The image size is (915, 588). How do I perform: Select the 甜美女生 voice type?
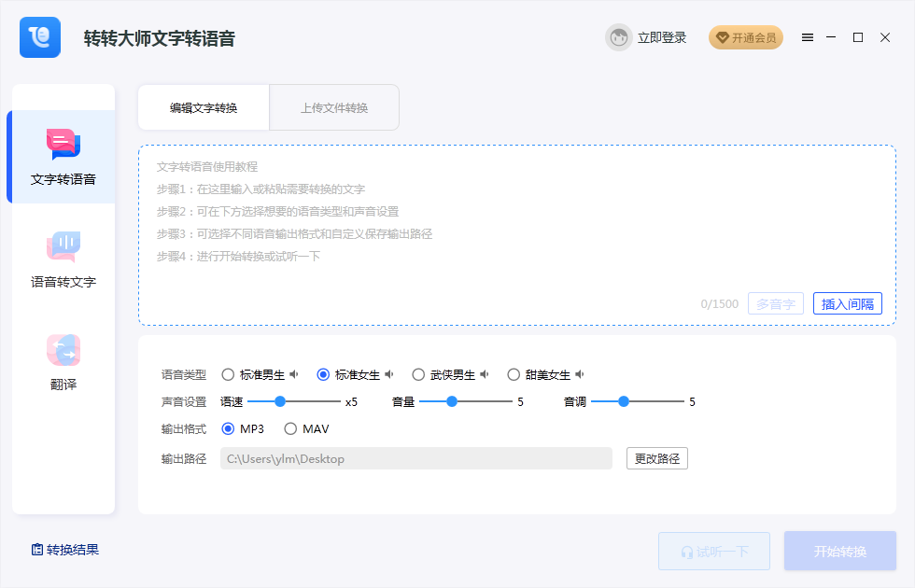(514, 373)
